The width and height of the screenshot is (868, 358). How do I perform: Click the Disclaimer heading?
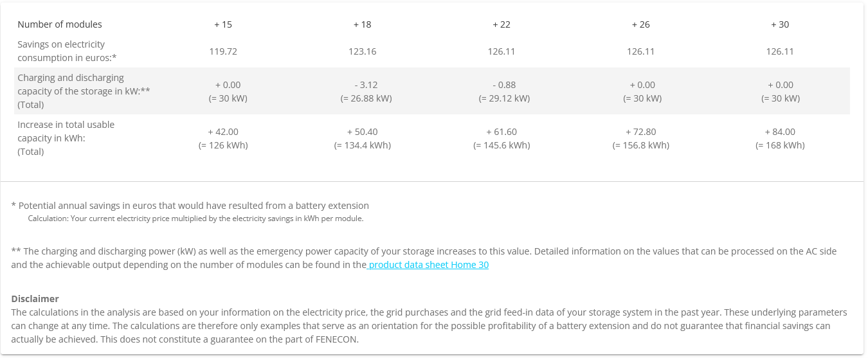tap(35, 299)
